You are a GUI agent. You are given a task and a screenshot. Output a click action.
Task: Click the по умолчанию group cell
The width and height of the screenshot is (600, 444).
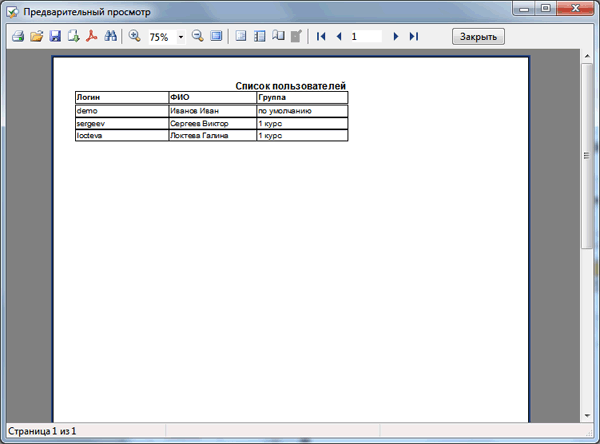pos(302,111)
